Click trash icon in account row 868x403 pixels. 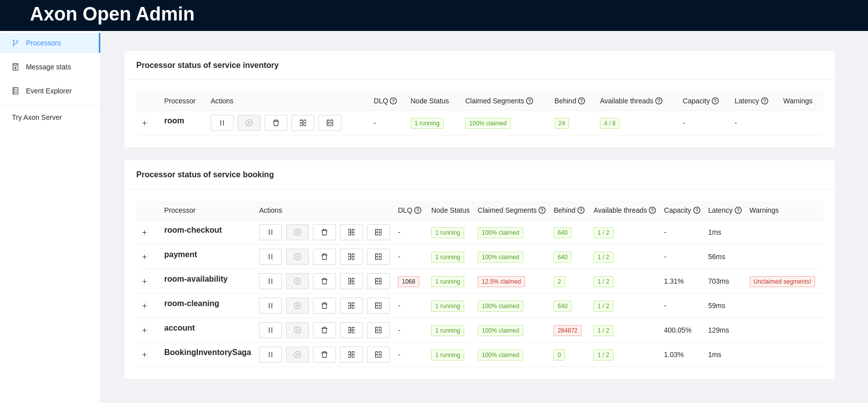pyautogui.click(x=324, y=330)
